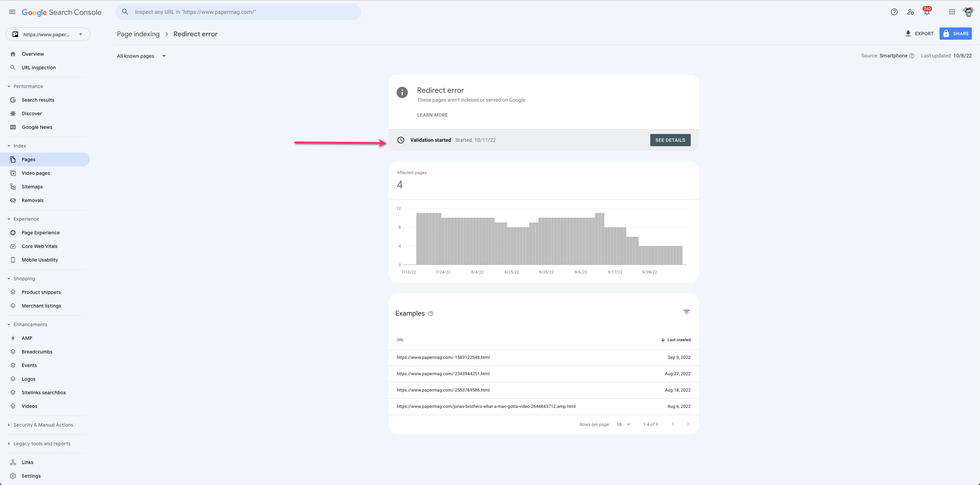This screenshot has height=485, width=980.
Task: Open the property selector dropdown
Action: (x=48, y=34)
